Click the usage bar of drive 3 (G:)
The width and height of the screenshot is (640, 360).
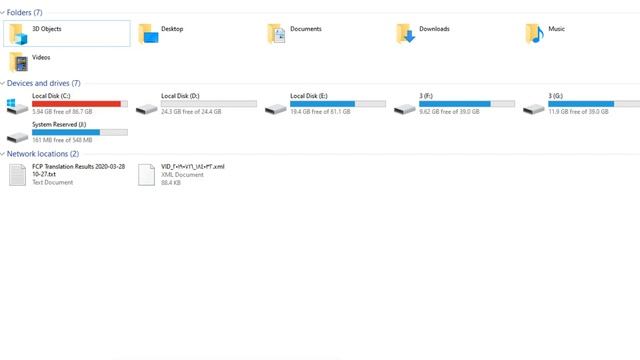point(594,104)
